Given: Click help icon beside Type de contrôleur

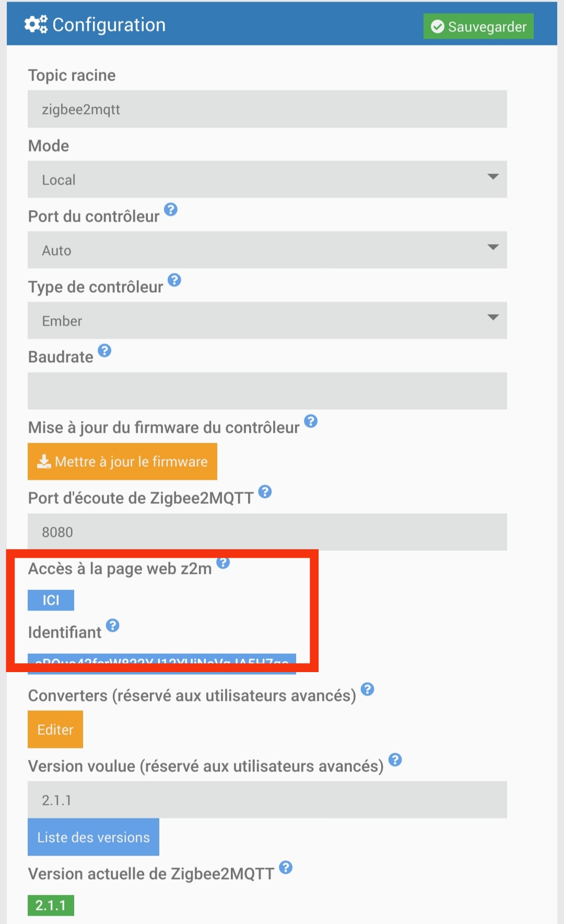Looking at the screenshot, I should (174, 280).
